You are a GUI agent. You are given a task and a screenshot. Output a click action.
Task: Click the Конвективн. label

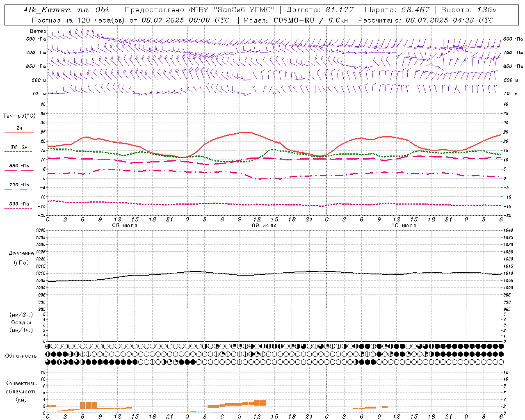click(x=21, y=383)
